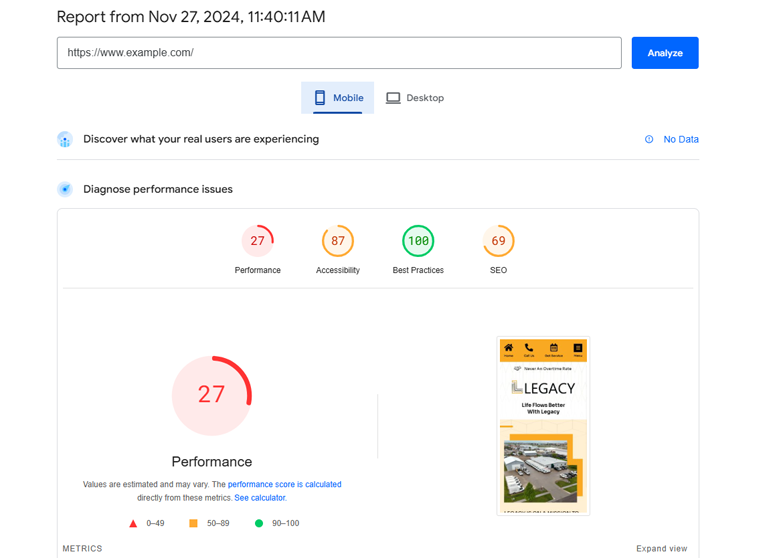Select the 27 Performance score gauge
This screenshot has height=558, width=760.
[257, 241]
